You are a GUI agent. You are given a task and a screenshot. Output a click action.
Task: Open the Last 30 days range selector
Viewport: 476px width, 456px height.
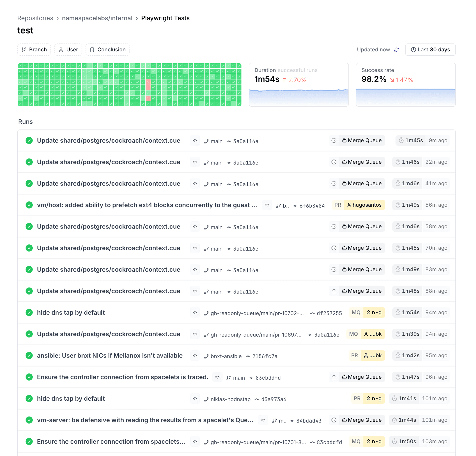(430, 50)
